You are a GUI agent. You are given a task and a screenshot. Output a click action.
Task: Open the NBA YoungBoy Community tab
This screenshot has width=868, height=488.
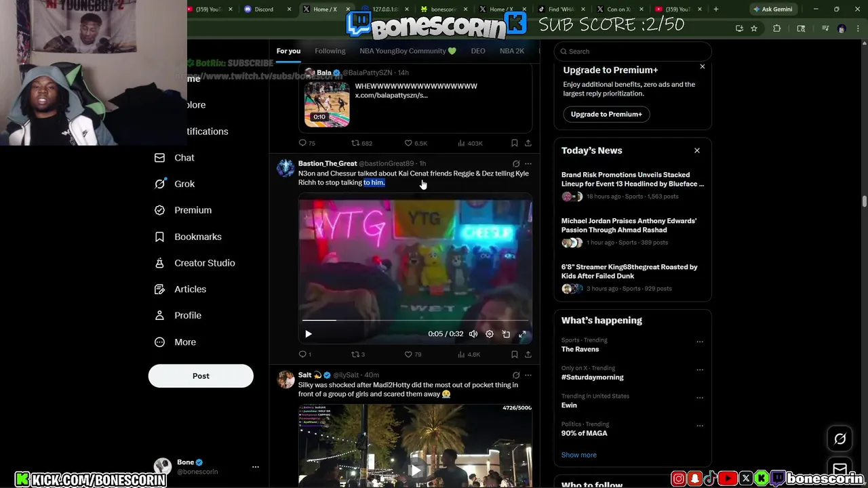pyautogui.click(x=408, y=51)
